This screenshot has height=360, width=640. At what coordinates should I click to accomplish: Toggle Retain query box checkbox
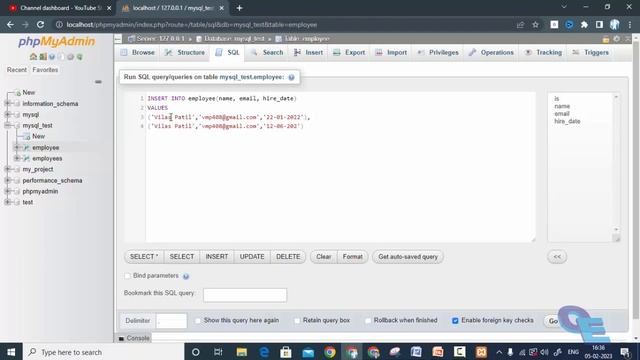click(297, 321)
